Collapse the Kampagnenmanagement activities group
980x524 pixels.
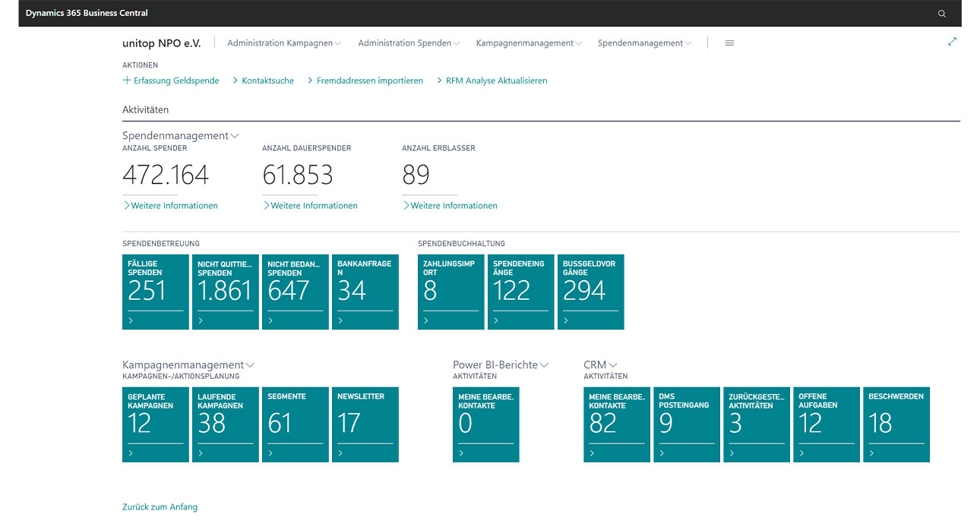251,365
